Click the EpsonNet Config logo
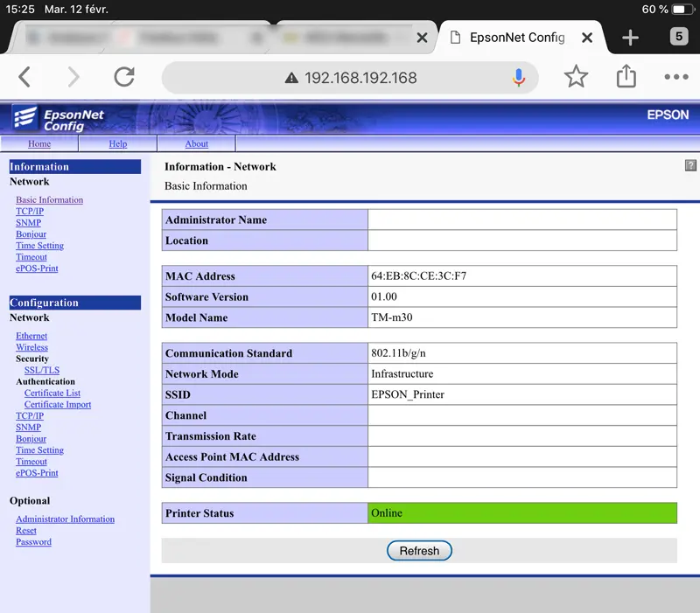Image resolution: width=700 pixels, height=613 pixels. pos(58,118)
